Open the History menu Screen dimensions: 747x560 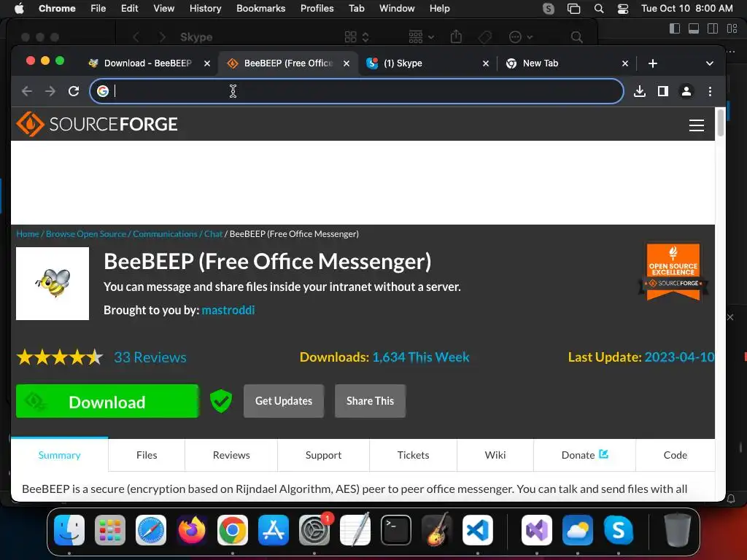[205, 9]
